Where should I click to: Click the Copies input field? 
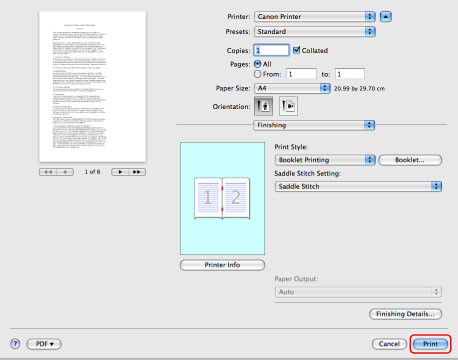coord(271,50)
